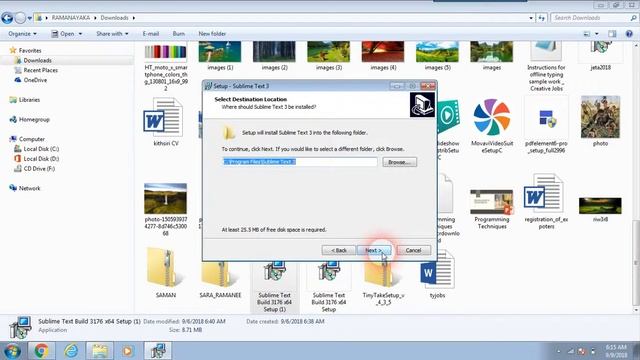640x360 pixels.
Task: Click Next in Sublime Text setup
Action: 374,250
